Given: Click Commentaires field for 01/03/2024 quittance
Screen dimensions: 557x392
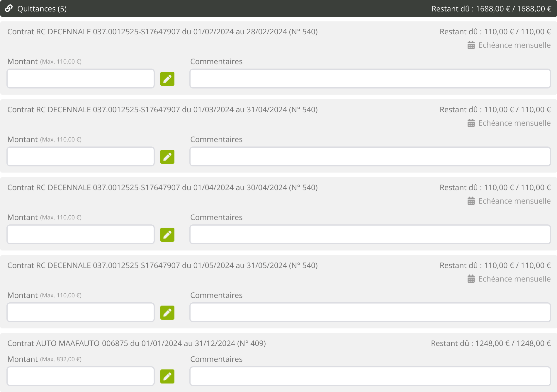Looking at the screenshot, I should pyautogui.click(x=370, y=156).
